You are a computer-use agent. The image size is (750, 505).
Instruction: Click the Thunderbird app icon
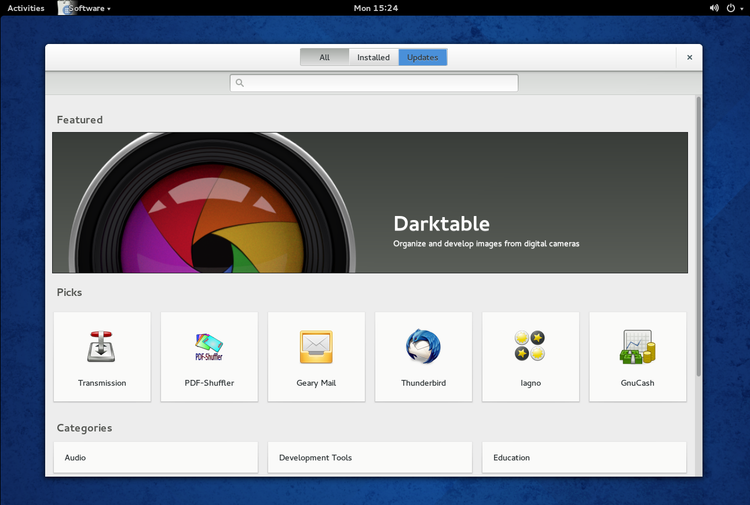click(x=423, y=347)
